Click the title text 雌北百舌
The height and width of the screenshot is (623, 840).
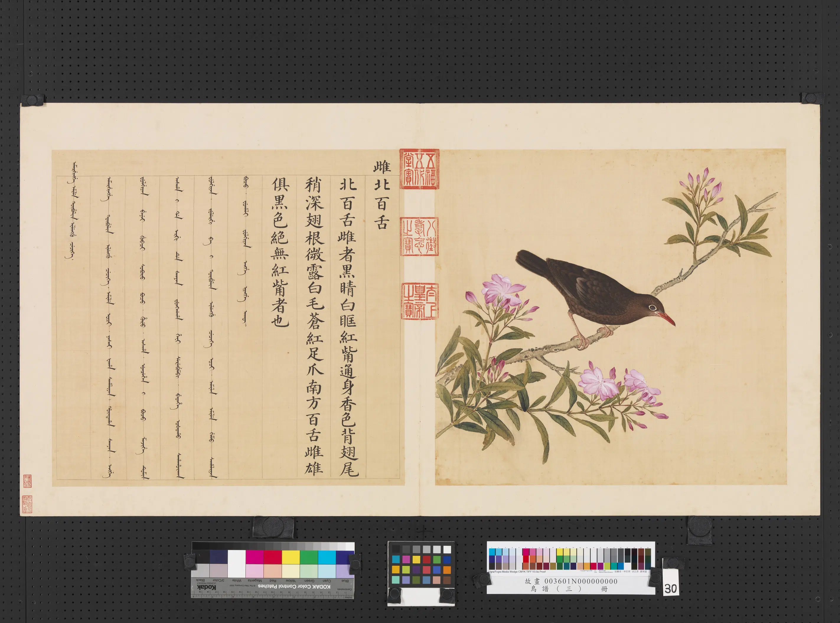[x=381, y=195]
